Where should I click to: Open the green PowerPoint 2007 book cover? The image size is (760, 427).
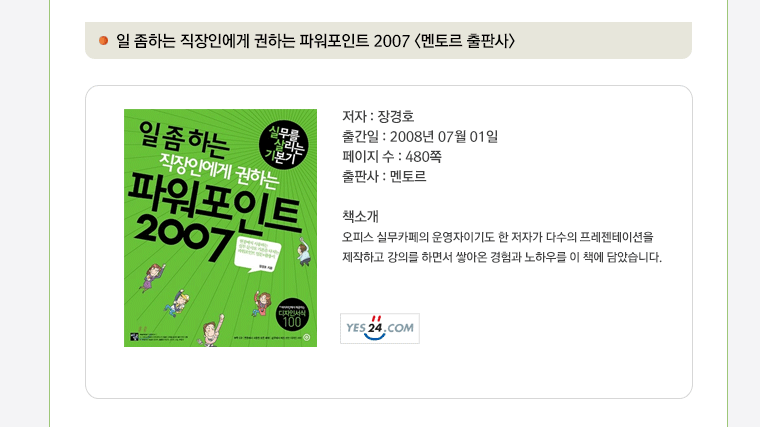pyautogui.click(x=221, y=228)
